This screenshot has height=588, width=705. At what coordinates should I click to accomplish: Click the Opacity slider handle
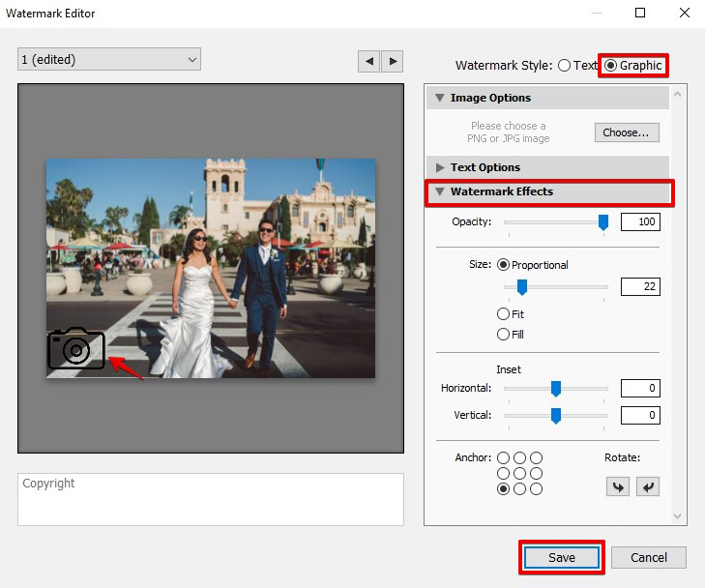[603, 222]
